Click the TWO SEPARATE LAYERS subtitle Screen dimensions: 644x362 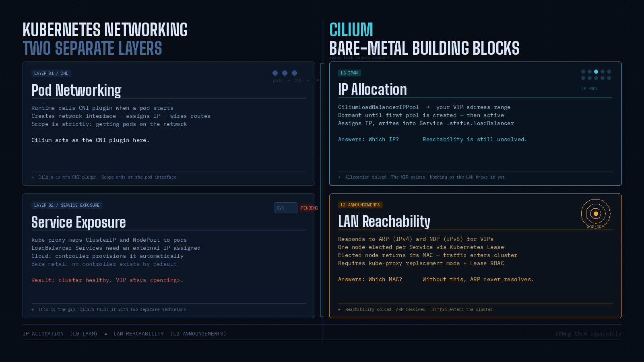[92, 48]
